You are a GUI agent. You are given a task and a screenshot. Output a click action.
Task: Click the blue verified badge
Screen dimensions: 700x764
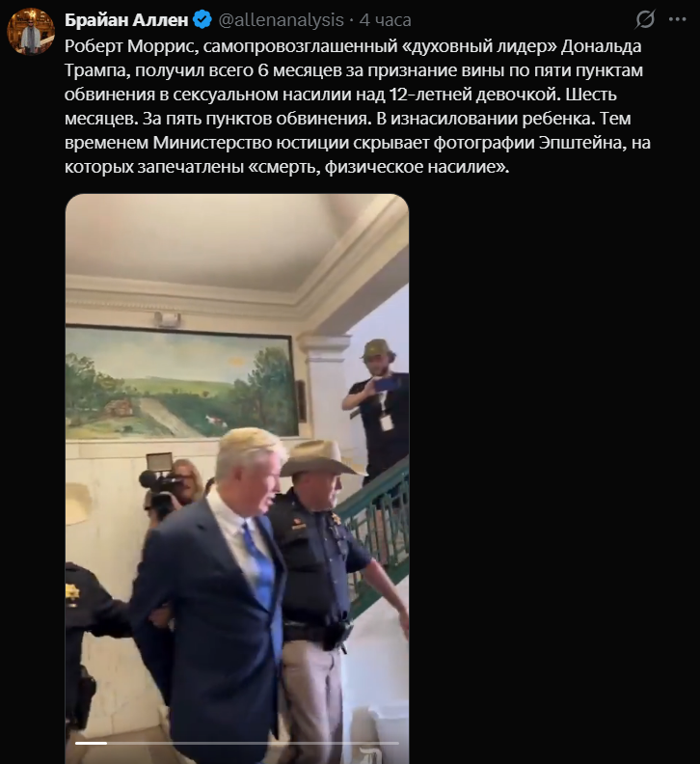coord(202,19)
